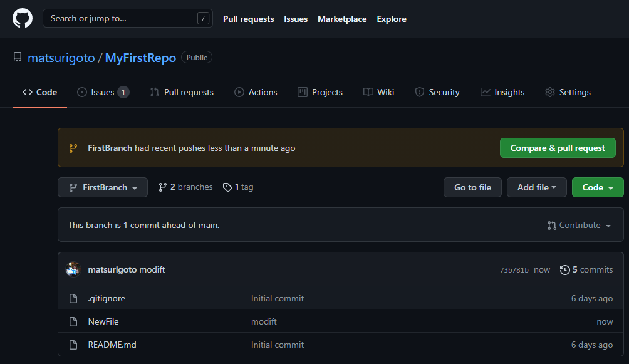Open commit hash 73b781b
The image size is (629, 364).
[x=514, y=270]
